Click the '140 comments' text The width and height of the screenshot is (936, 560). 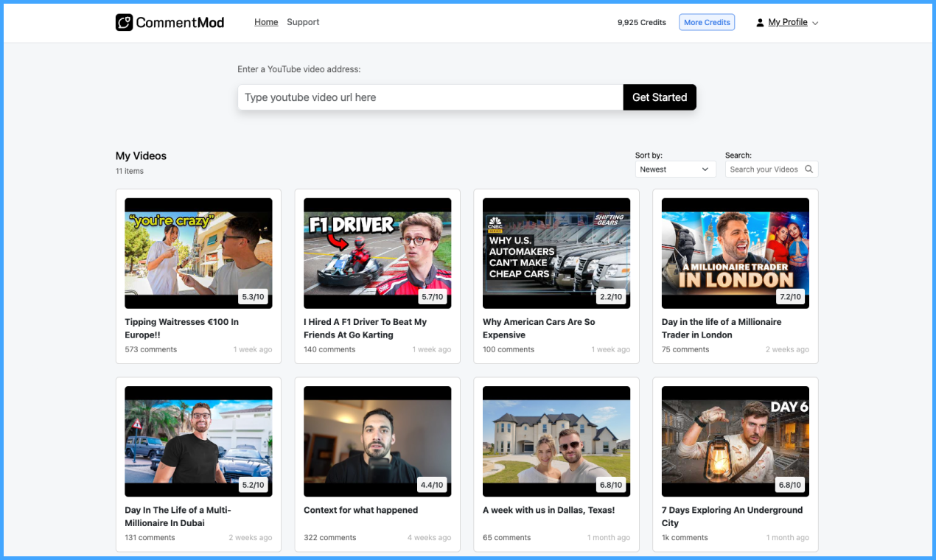click(x=329, y=349)
